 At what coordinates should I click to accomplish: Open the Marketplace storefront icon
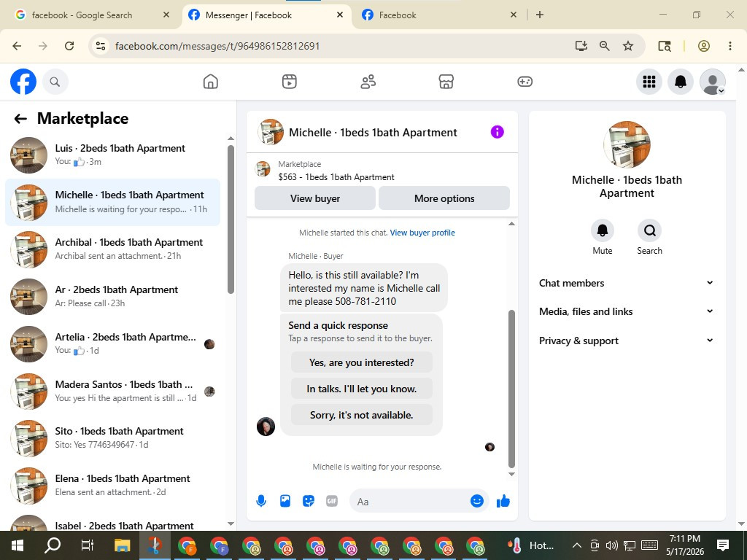click(446, 82)
